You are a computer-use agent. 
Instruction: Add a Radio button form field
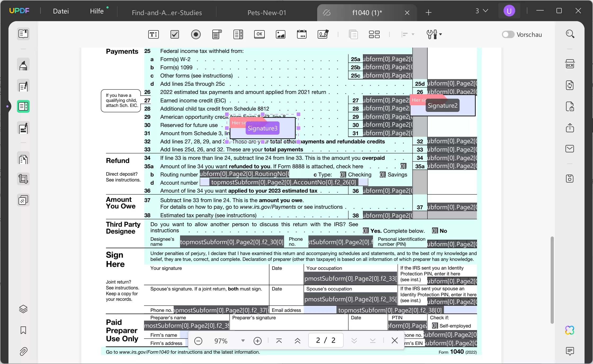pos(196,34)
